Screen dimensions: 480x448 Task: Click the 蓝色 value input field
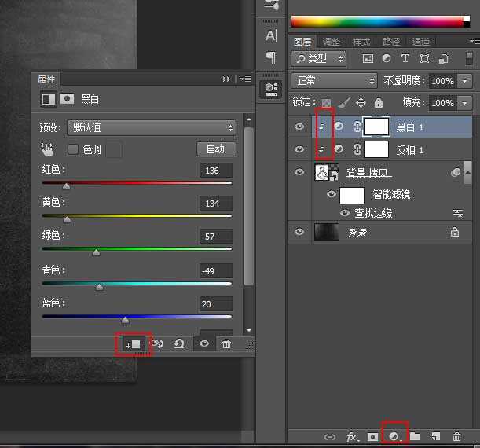coord(215,304)
